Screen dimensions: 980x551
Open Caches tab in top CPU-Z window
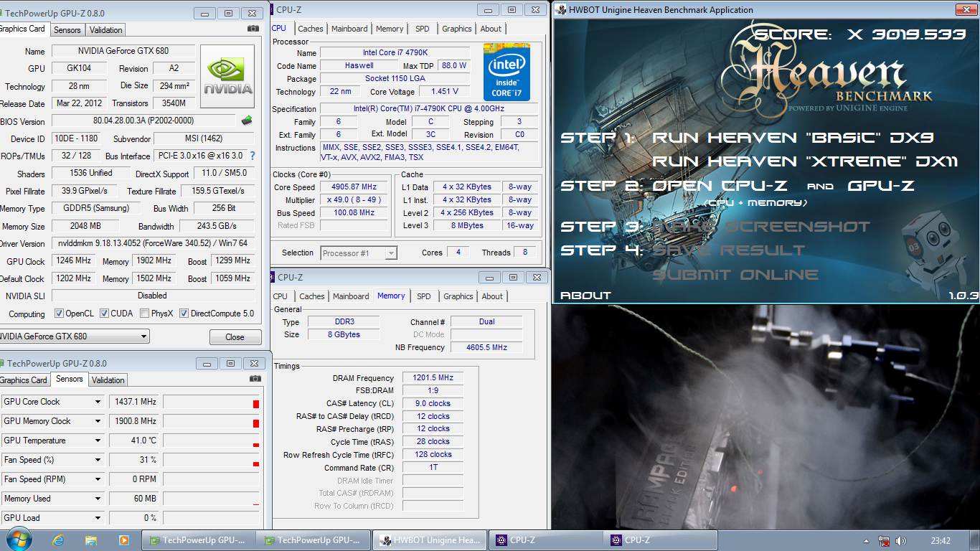tap(311, 29)
